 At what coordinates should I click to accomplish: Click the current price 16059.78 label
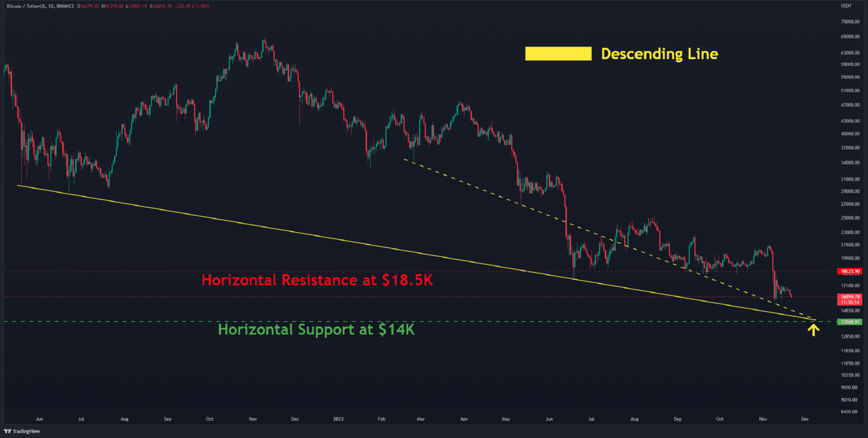[x=850, y=297]
